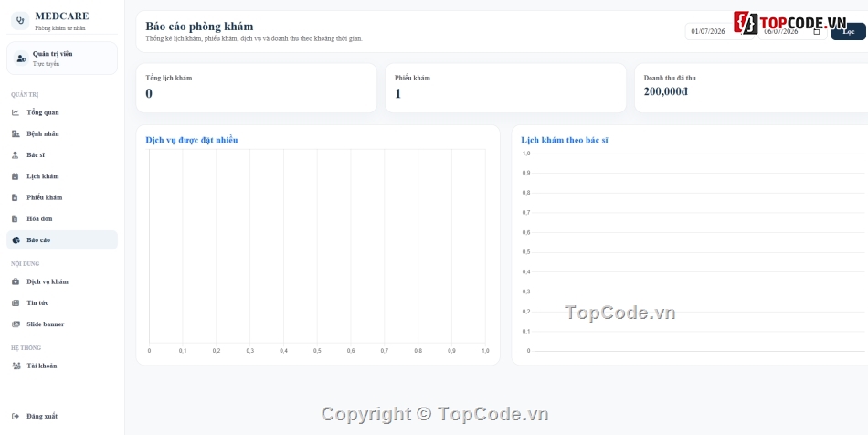Click the Tổng lịch khám stat card

pyautogui.click(x=257, y=88)
